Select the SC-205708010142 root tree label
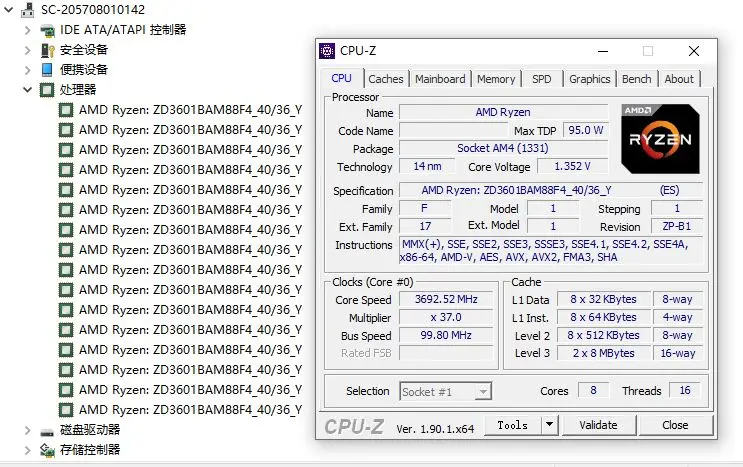The image size is (743, 467). coord(93,10)
